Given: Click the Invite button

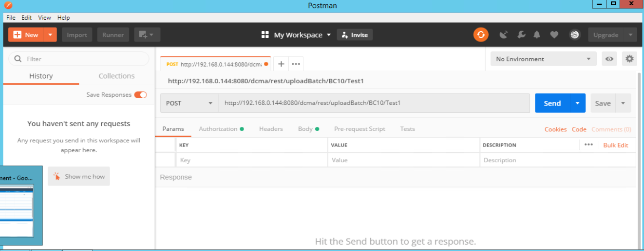Looking at the screenshot, I should pyautogui.click(x=355, y=35).
